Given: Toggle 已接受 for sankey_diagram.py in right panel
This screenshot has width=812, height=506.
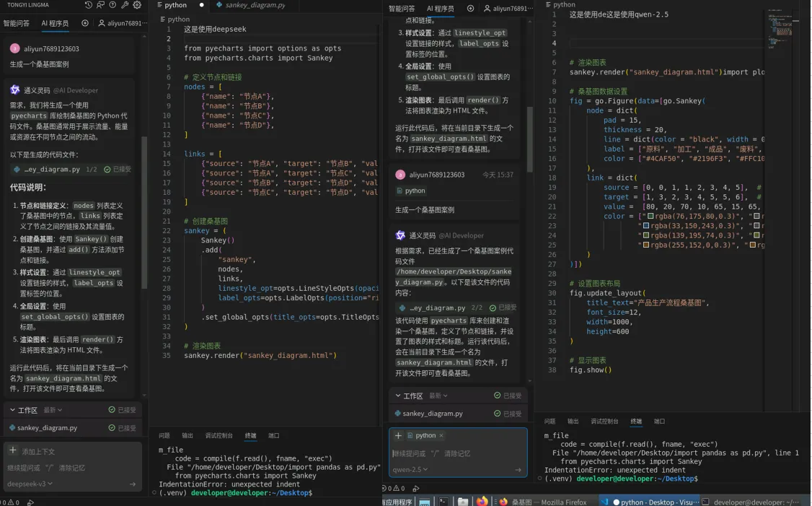Looking at the screenshot, I should (x=508, y=413).
